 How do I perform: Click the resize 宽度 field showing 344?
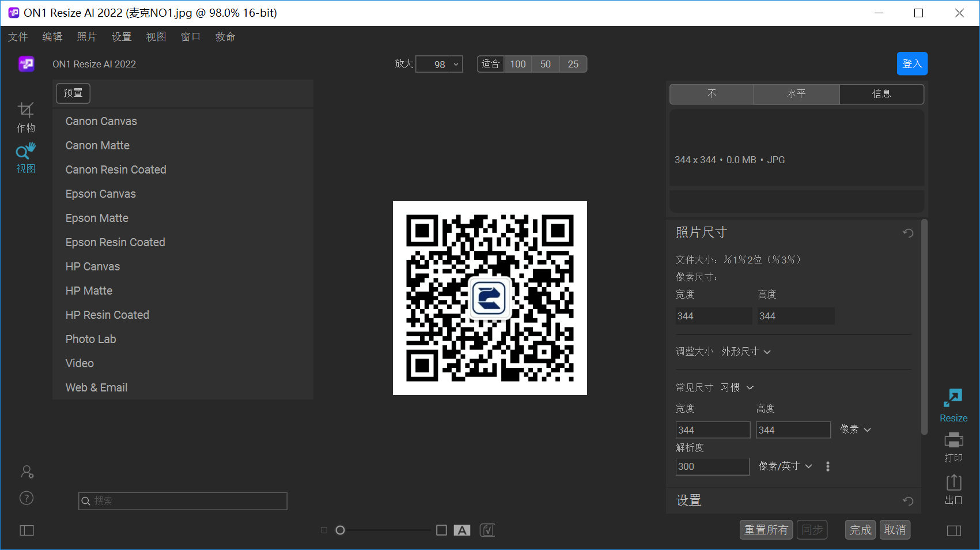[x=713, y=430]
